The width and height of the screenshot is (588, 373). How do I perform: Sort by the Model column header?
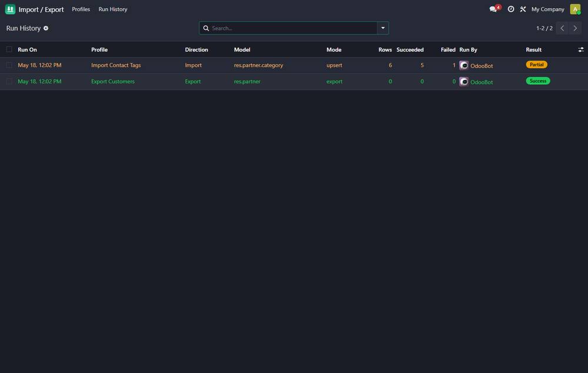point(242,49)
